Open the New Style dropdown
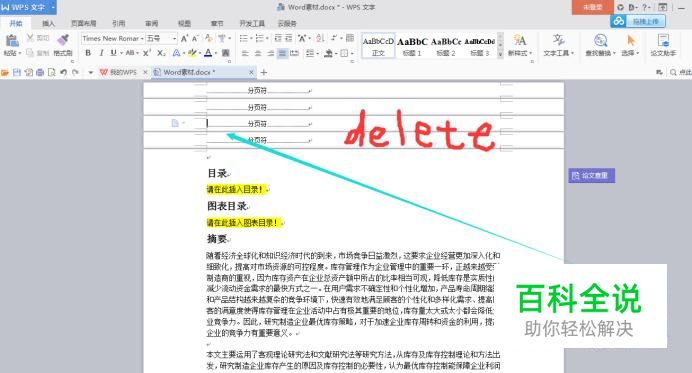This screenshot has height=373, width=692. pyautogui.click(x=520, y=45)
